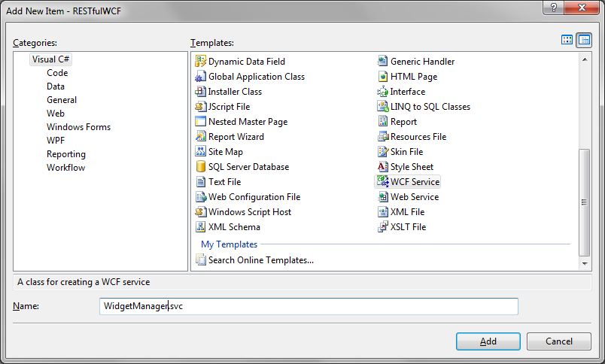Screen dimensions: 605x364
Task: Click the templates scrollbar down arrow
Action: tap(585, 264)
